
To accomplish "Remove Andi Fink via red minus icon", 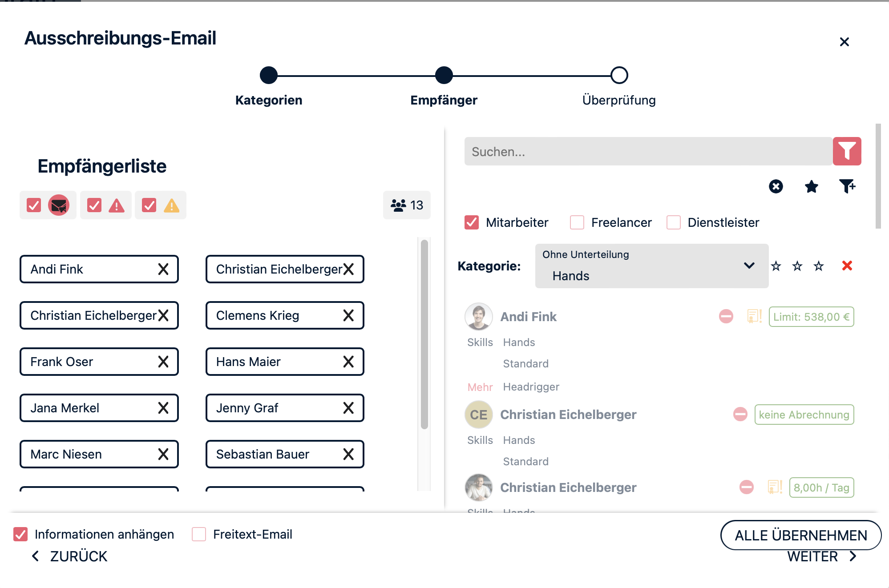I will point(726,317).
